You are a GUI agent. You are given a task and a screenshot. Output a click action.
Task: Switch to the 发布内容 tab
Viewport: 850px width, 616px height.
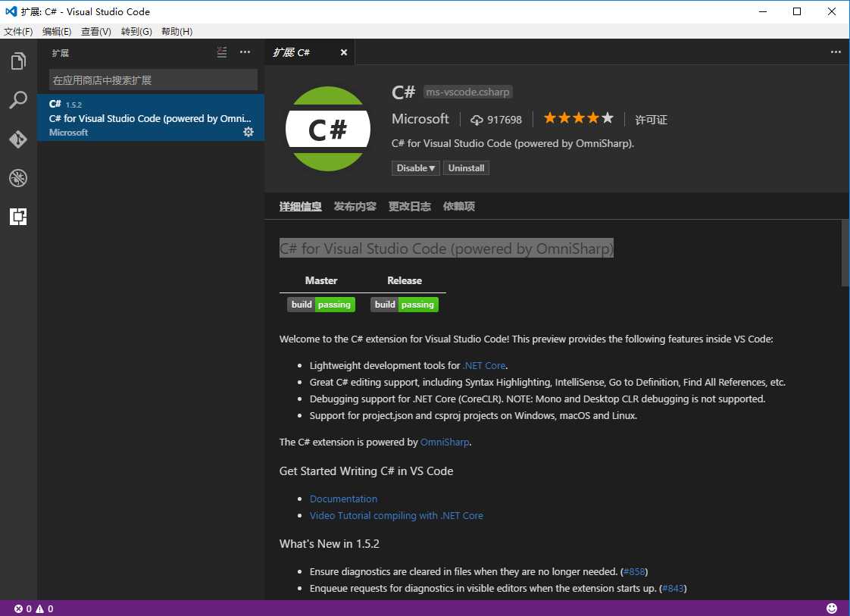coord(355,207)
